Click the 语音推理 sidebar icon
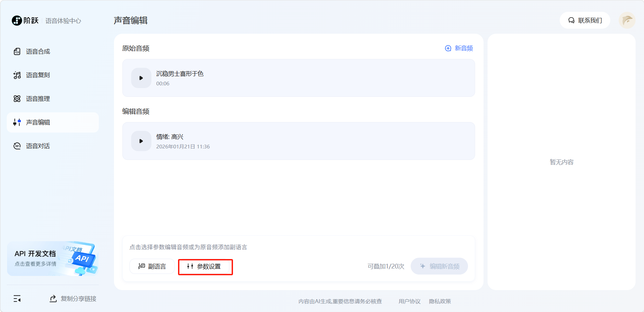Viewport: 644px width, 312px height. tap(17, 99)
